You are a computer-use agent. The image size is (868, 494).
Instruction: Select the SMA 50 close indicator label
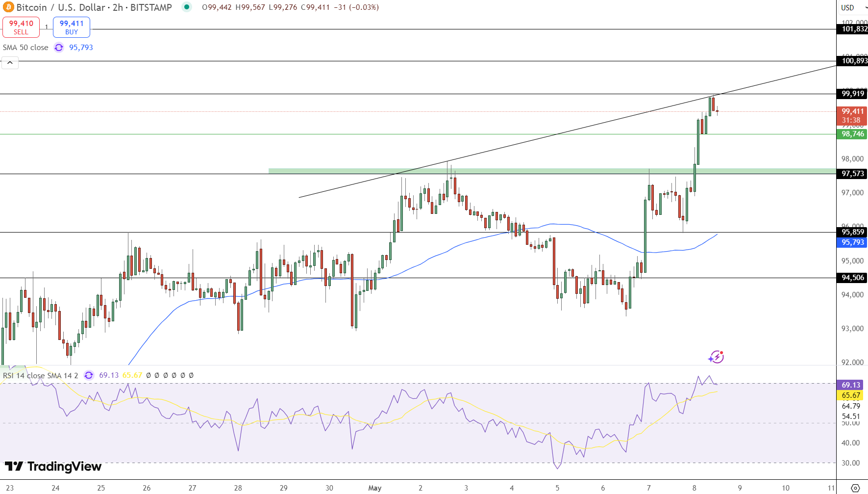pyautogui.click(x=25, y=48)
